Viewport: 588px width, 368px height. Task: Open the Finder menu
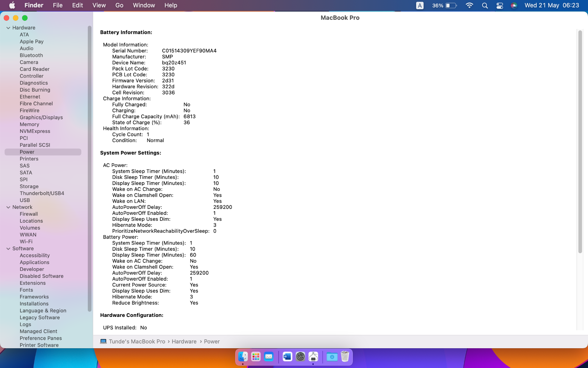click(x=34, y=5)
